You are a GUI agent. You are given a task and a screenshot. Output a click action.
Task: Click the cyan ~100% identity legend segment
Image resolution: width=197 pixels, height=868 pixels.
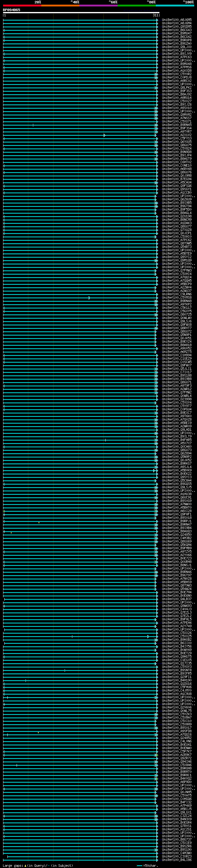tap(175, 6)
